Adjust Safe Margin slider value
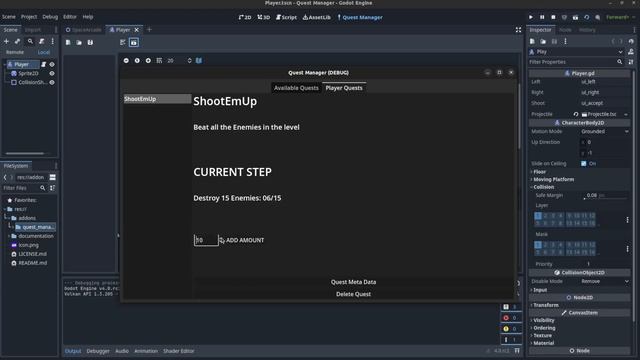 [x=606, y=196]
